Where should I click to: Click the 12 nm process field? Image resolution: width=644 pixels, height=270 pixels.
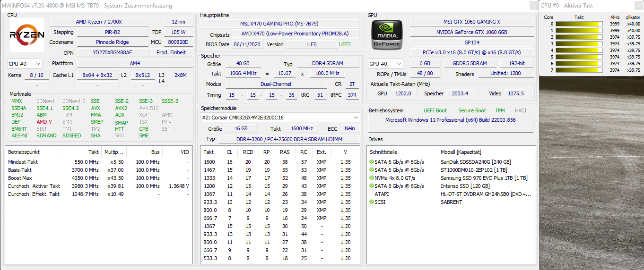pos(178,22)
